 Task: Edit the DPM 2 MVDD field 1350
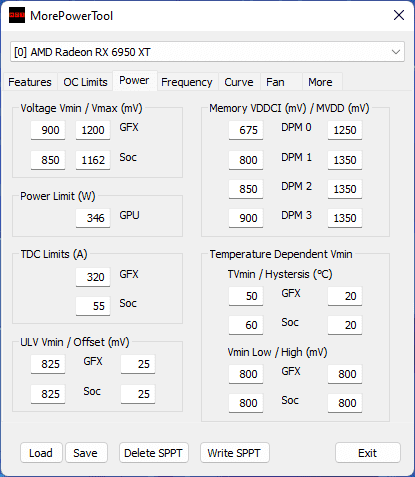(x=345, y=189)
